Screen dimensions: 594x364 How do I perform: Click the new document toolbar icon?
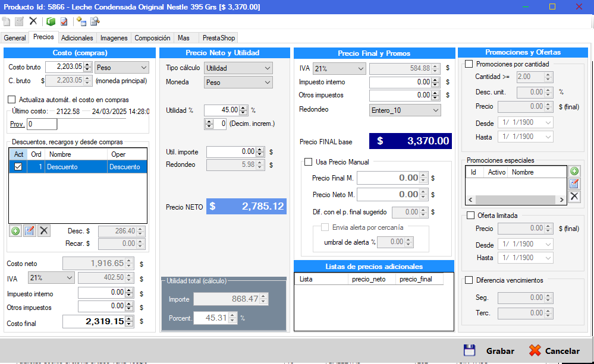(6, 21)
